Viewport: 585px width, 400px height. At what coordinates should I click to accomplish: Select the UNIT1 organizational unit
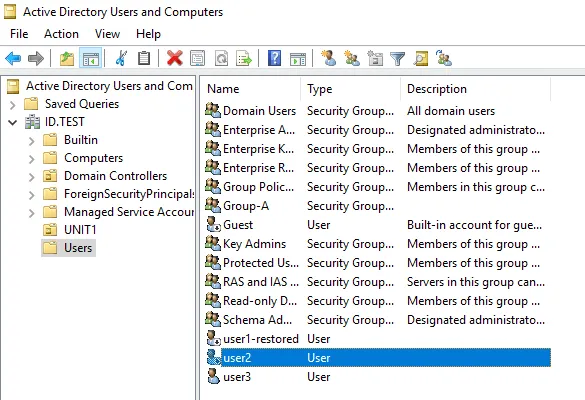80,229
